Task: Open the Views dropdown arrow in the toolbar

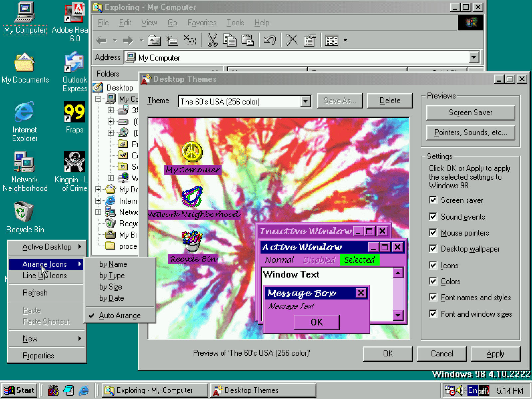Action: point(345,41)
